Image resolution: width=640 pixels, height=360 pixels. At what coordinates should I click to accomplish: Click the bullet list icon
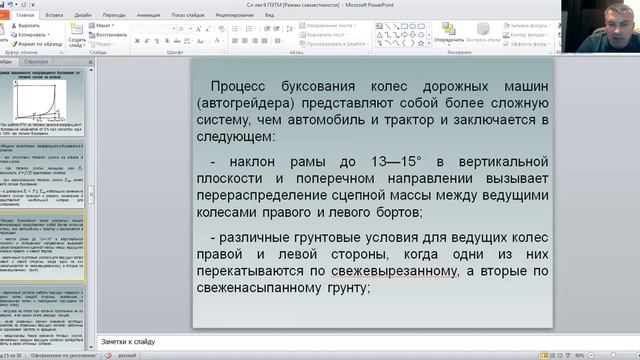point(236,29)
